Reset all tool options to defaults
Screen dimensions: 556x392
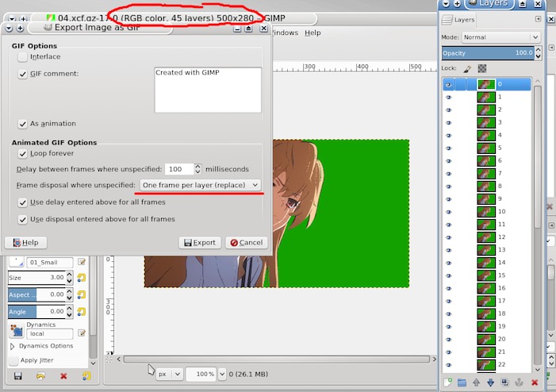point(86,376)
